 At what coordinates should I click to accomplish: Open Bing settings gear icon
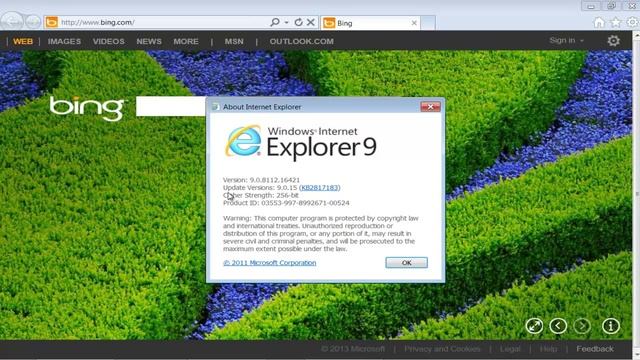pyautogui.click(x=613, y=40)
